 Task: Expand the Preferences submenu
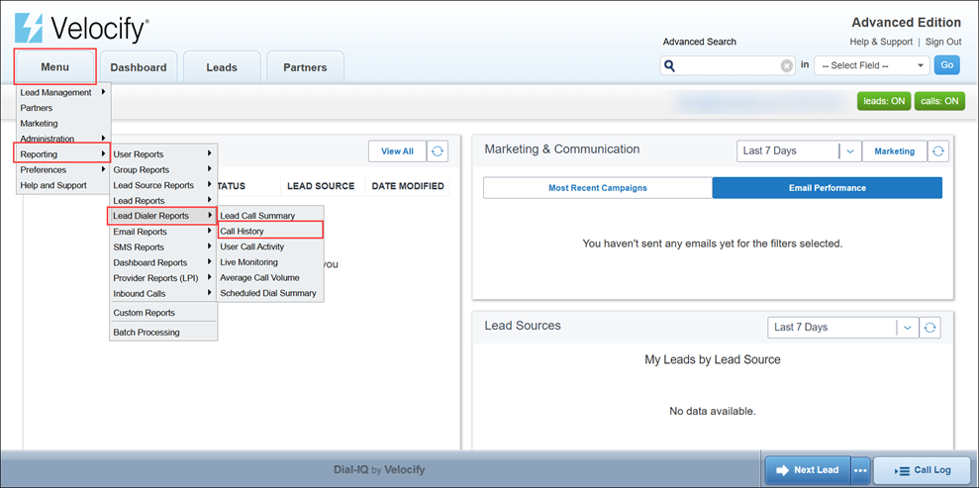click(63, 169)
